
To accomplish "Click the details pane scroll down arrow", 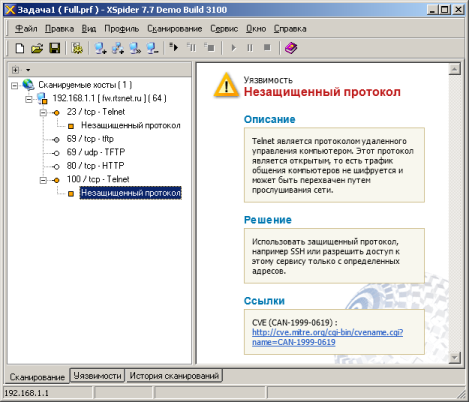I will coord(454,358).
